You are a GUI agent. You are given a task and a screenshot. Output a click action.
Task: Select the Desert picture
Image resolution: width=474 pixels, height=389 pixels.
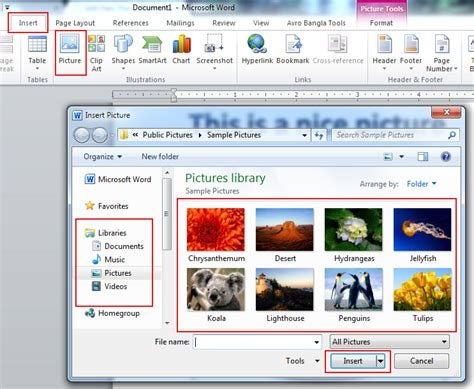[x=285, y=235]
